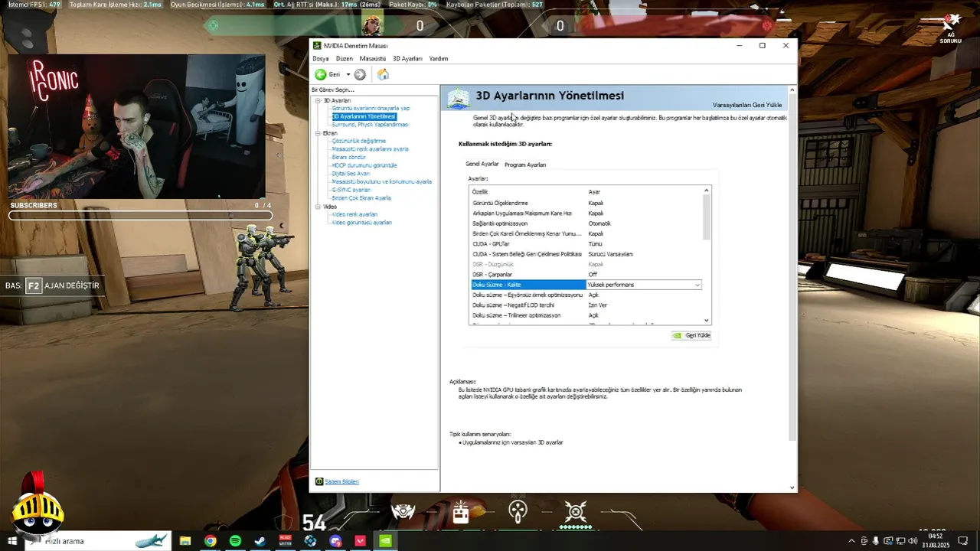The image size is (980, 551).
Task: Select the Görüntü Ölçeklendirme setting row
Action: (586, 203)
